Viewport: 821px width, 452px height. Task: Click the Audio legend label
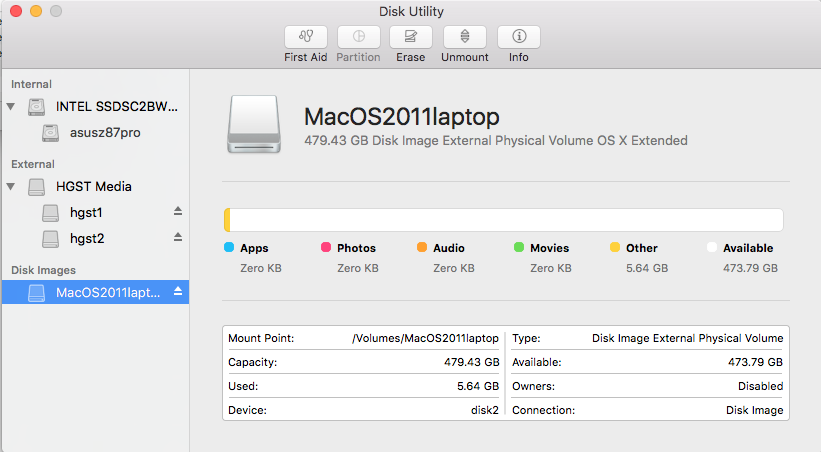pos(449,248)
